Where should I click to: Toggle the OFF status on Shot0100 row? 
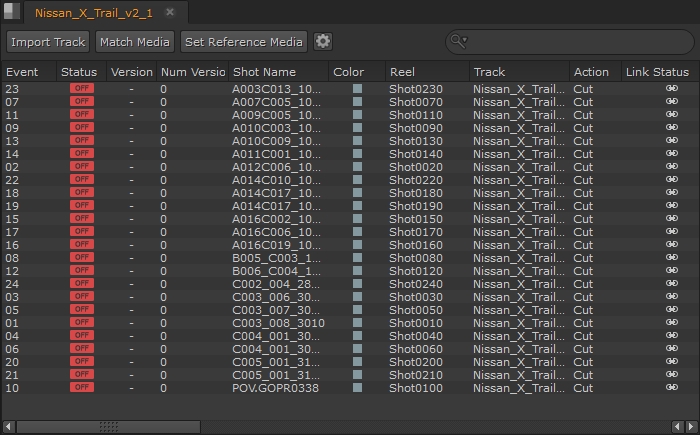coord(81,388)
